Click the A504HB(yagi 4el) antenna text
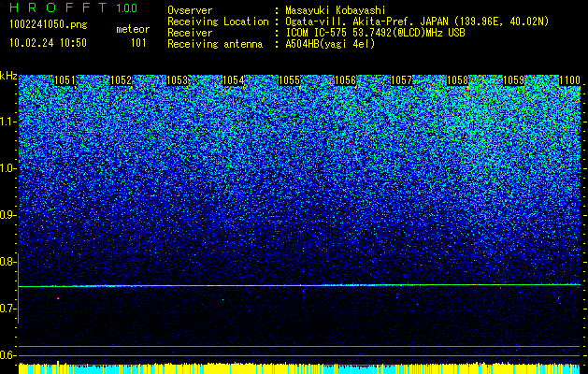Screen dimensions: 588x374 330,44
